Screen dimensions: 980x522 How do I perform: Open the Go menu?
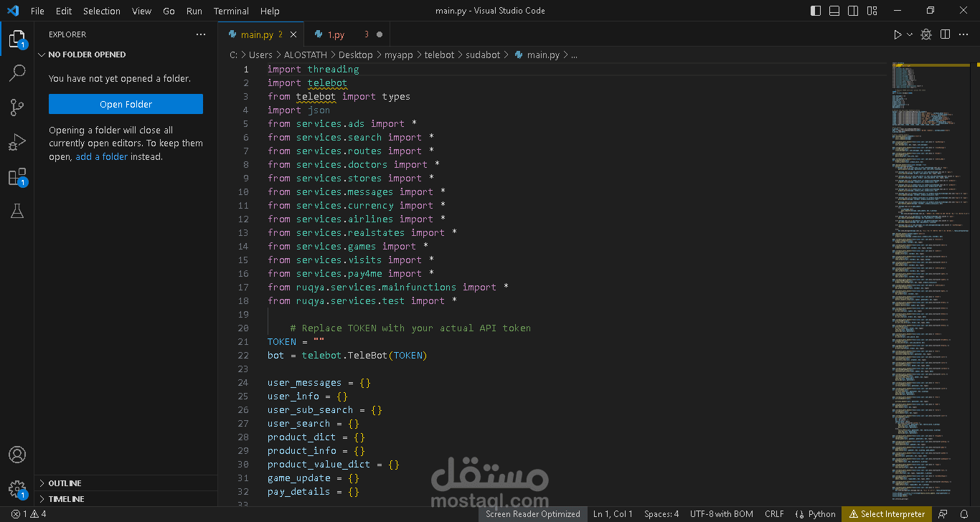click(169, 11)
